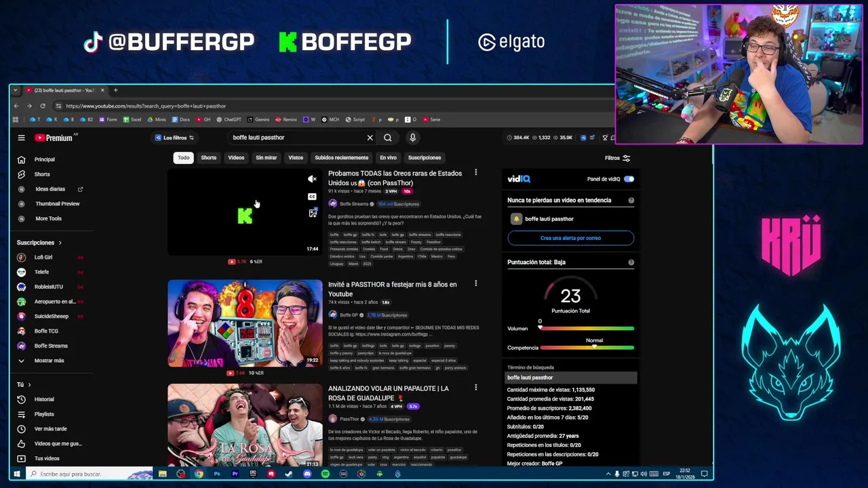Image resolution: width=868 pixels, height=488 pixels.
Task: Toggle the Panel de vidIQ switch
Action: coord(629,179)
